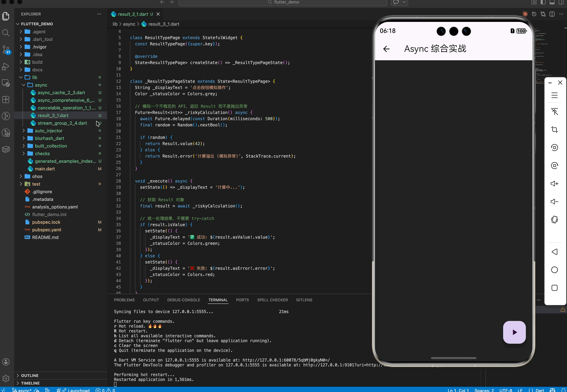Open Customize Layout icon in title bar
This screenshot has height=392, width=567.
coord(534,2)
